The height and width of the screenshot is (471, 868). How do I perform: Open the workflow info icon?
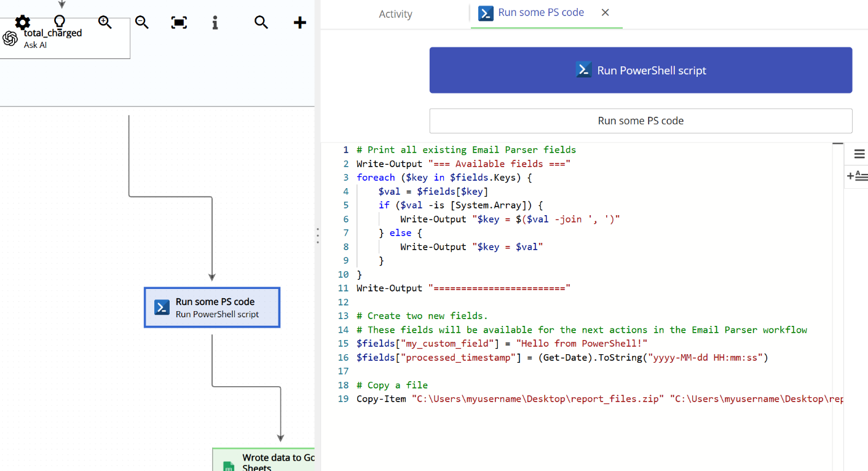coord(215,22)
